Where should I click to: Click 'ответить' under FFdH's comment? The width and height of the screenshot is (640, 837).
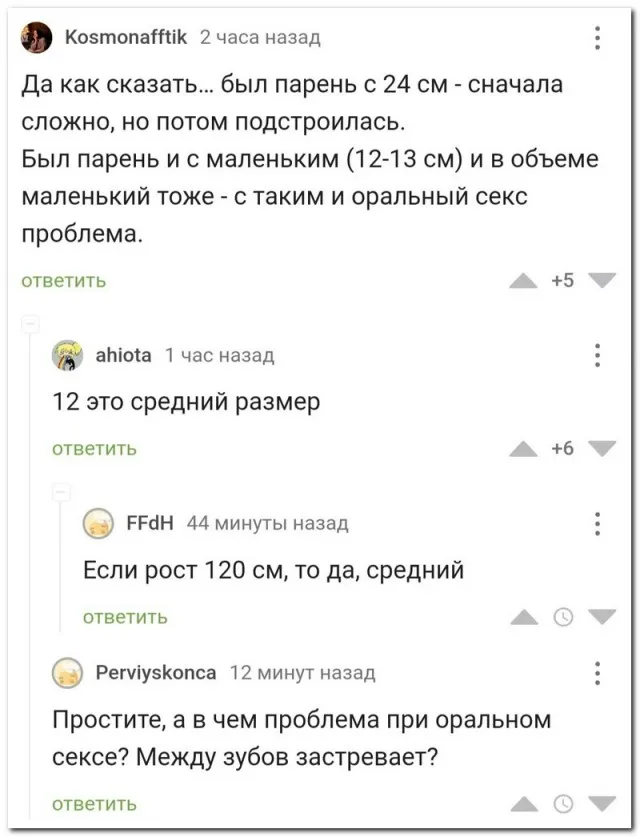pyautogui.click(x=124, y=617)
